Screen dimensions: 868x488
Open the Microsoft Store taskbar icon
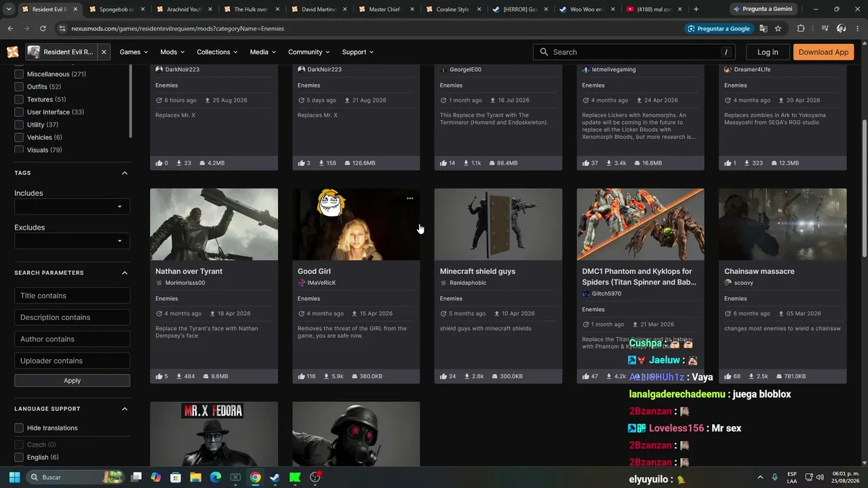[176, 477]
